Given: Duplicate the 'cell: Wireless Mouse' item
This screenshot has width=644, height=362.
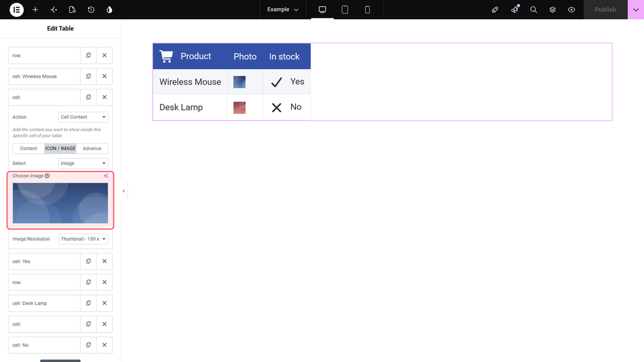Looking at the screenshot, I should (x=89, y=76).
